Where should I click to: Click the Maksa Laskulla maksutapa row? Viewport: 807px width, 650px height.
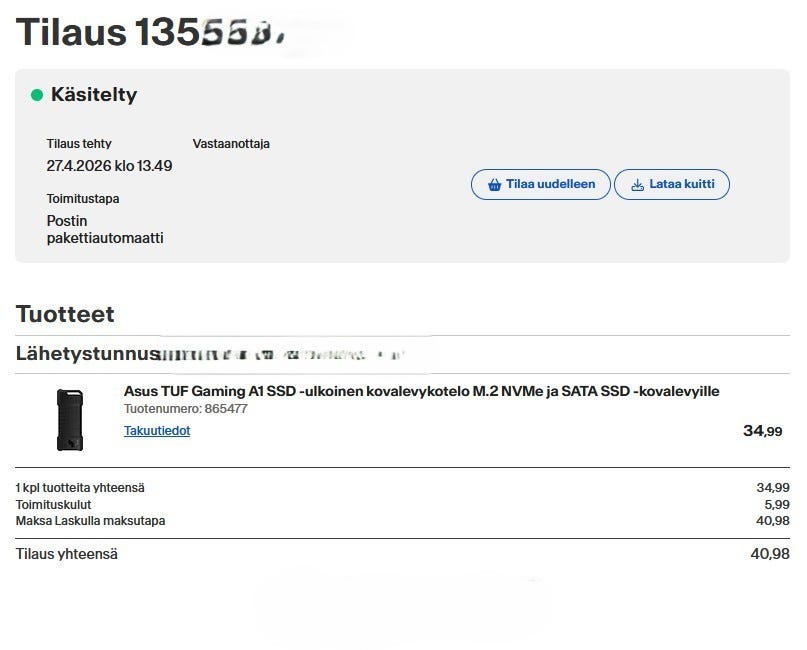[402, 521]
